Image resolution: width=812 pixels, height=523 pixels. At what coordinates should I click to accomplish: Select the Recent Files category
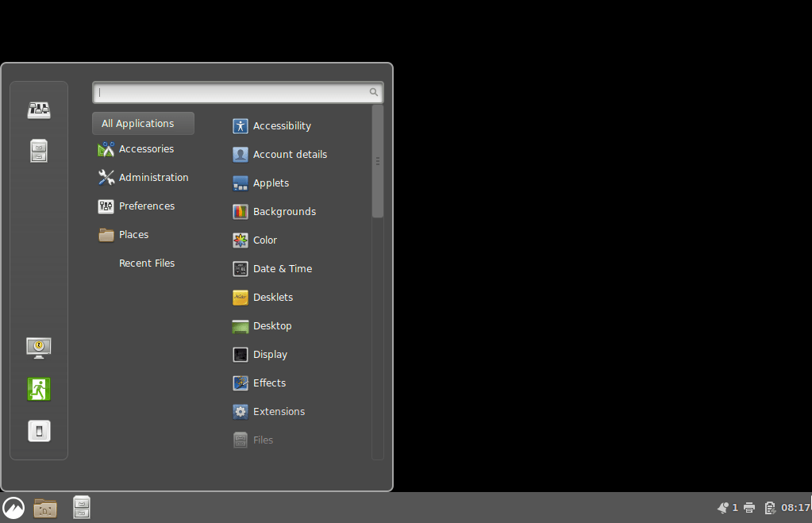click(147, 263)
